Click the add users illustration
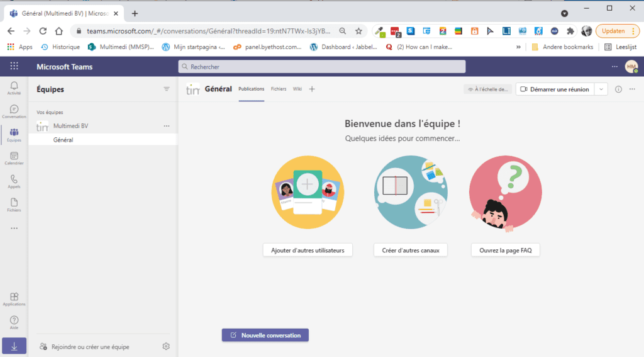 coord(308,192)
